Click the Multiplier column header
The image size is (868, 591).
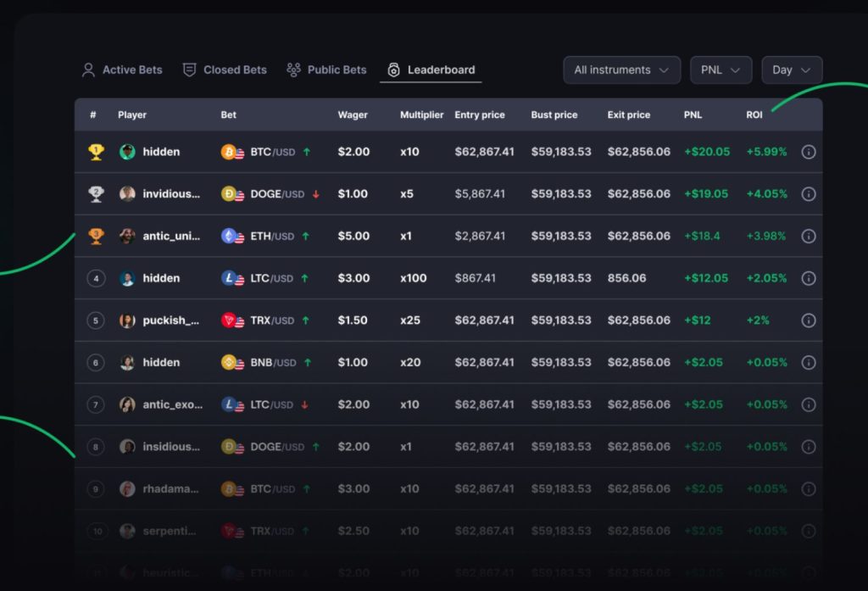pyautogui.click(x=422, y=114)
